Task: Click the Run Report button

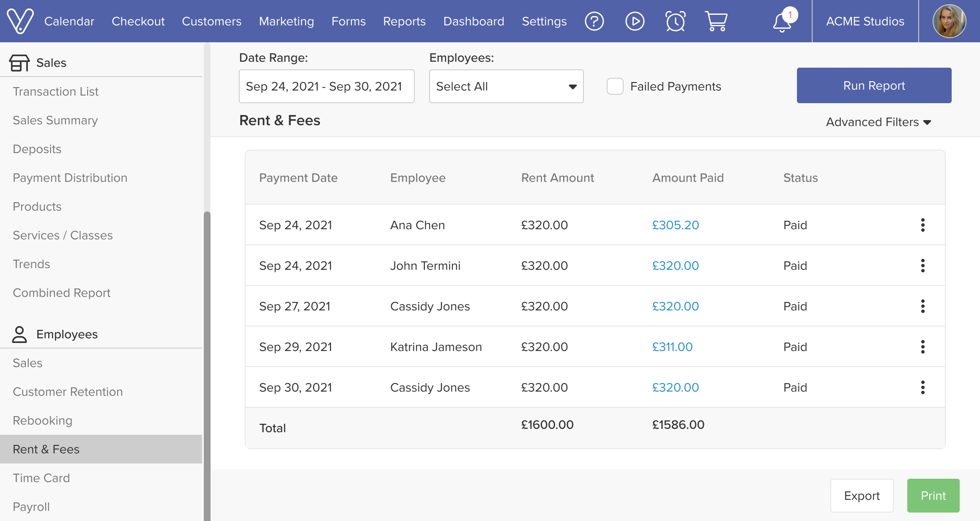Action: [874, 85]
